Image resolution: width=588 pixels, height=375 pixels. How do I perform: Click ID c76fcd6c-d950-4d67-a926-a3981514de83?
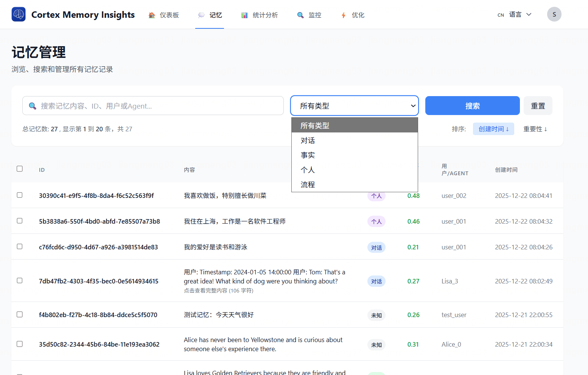pos(98,247)
